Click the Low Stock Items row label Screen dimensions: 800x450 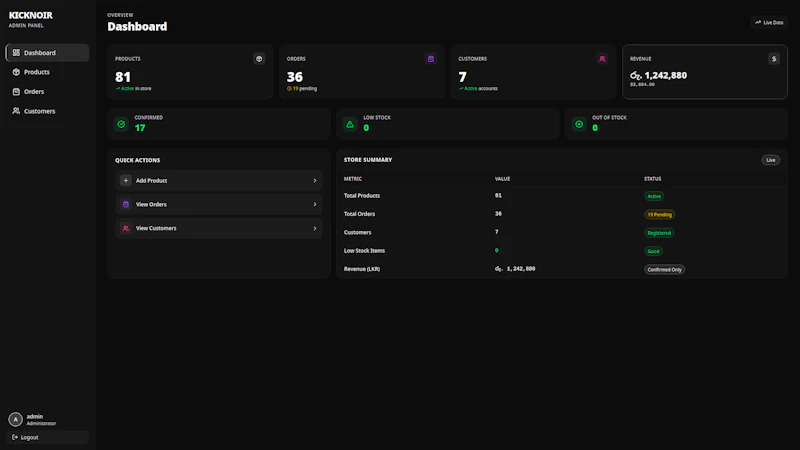[364, 251]
